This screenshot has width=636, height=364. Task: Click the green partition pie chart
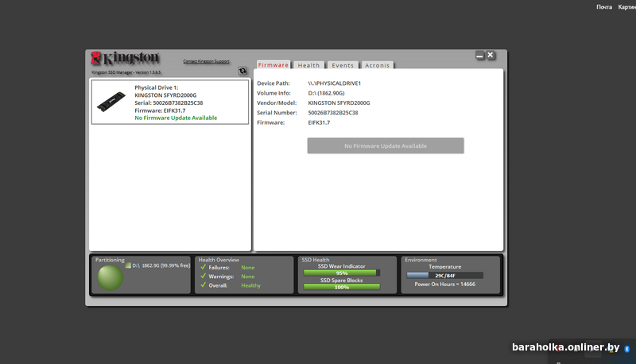pyautogui.click(x=110, y=277)
